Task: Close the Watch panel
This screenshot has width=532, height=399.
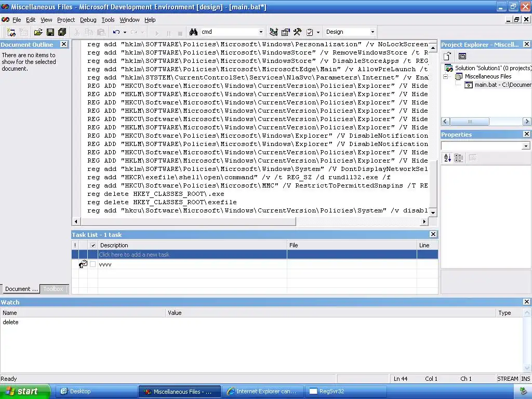Action: 527,302
